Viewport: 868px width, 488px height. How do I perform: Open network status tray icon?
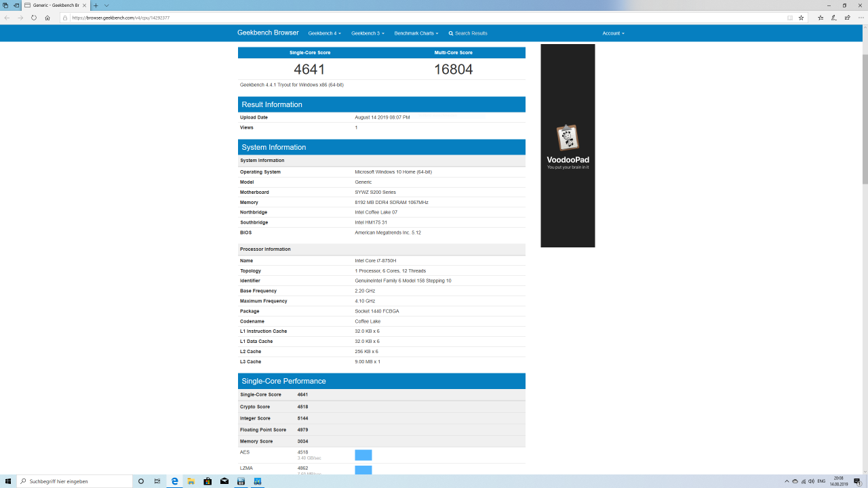pyautogui.click(x=804, y=481)
